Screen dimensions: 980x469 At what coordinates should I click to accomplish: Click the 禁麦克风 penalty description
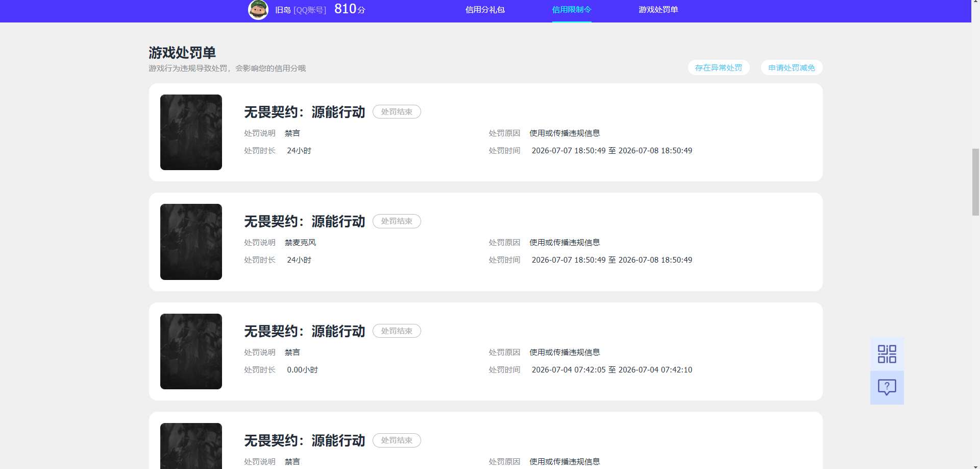coord(301,243)
